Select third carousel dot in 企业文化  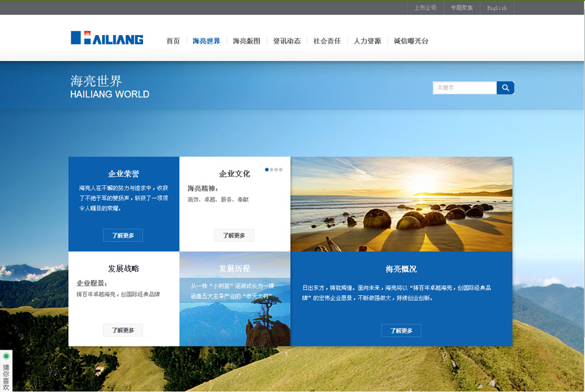pyautogui.click(x=276, y=170)
